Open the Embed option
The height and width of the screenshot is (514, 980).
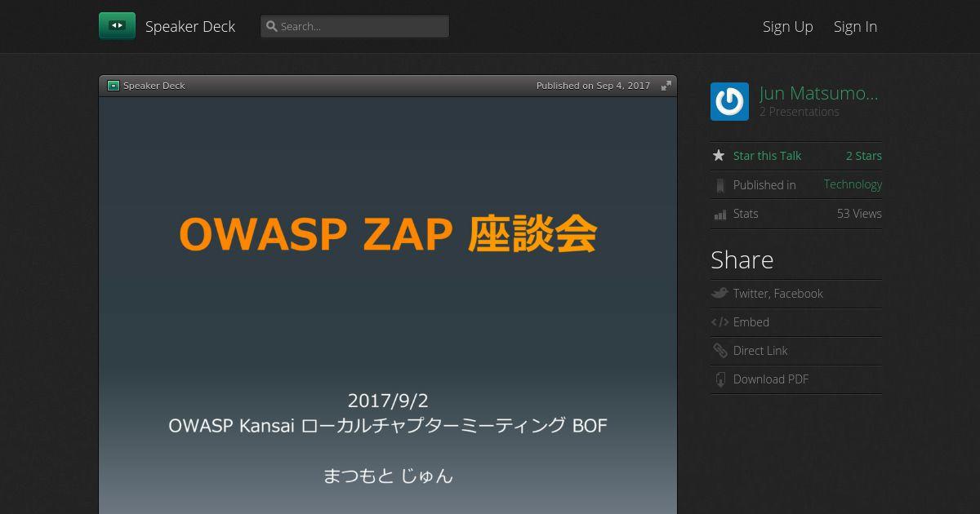pyautogui.click(x=751, y=322)
